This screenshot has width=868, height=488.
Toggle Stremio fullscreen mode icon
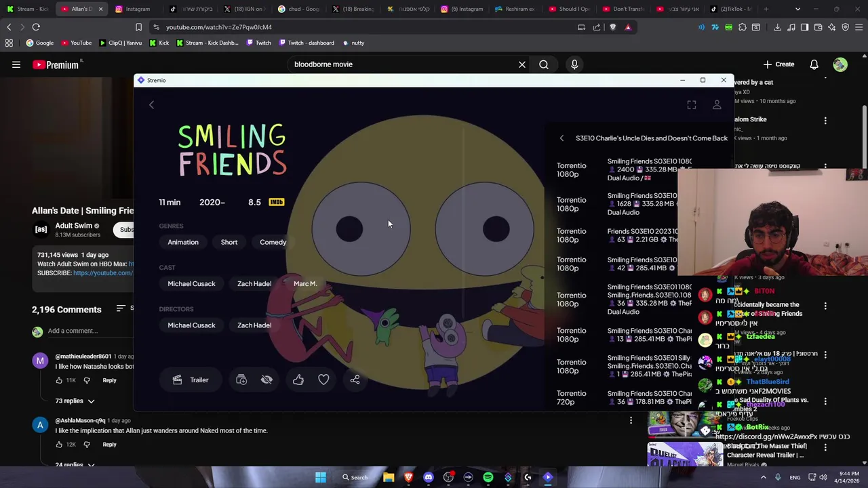coord(691,105)
